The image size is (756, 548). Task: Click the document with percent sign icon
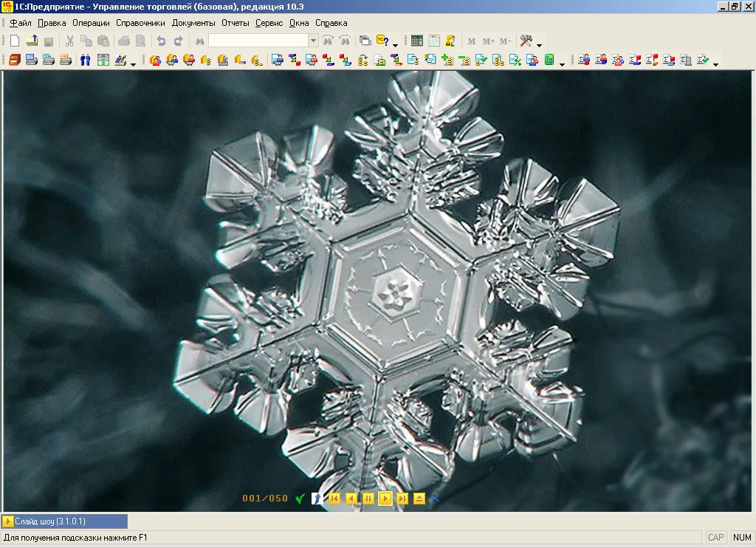[515, 60]
